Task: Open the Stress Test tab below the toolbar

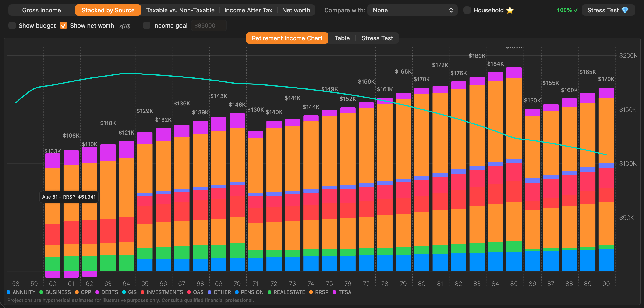Action: (x=377, y=38)
